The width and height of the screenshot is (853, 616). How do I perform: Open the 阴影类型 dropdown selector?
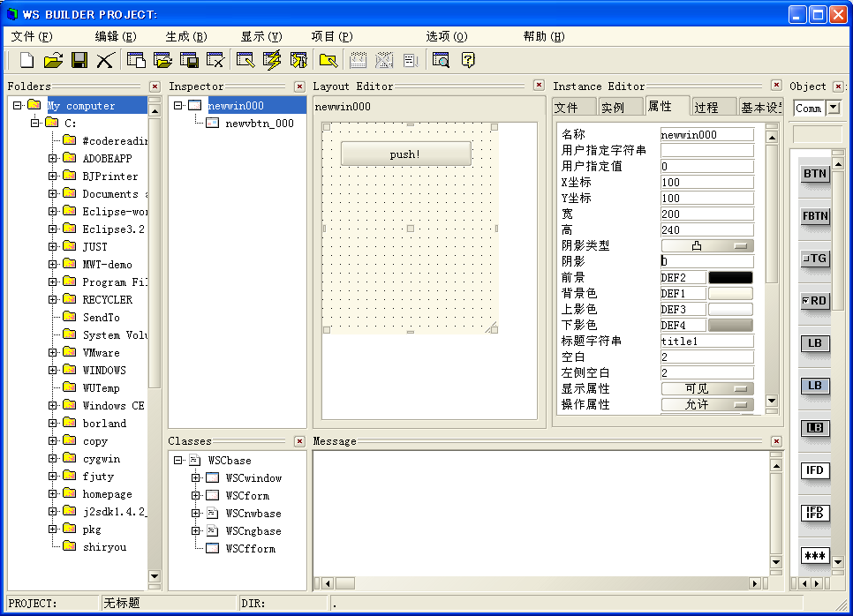(707, 245)
